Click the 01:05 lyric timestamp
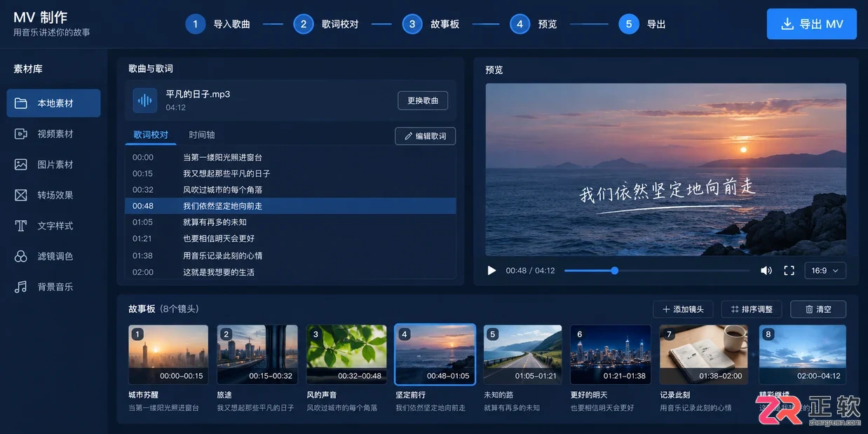This screenshot has height=434, width=868. [x=142, y=222]
